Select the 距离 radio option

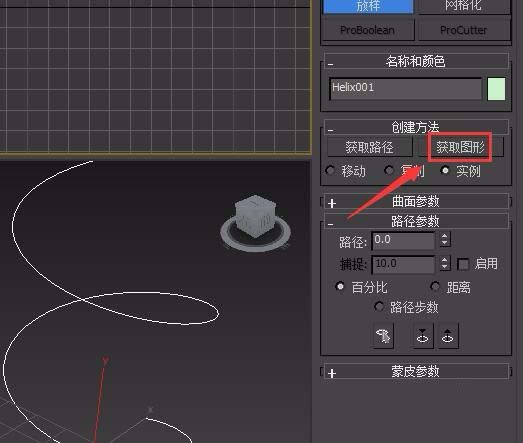pyautogui.click(x=451, y=287)
